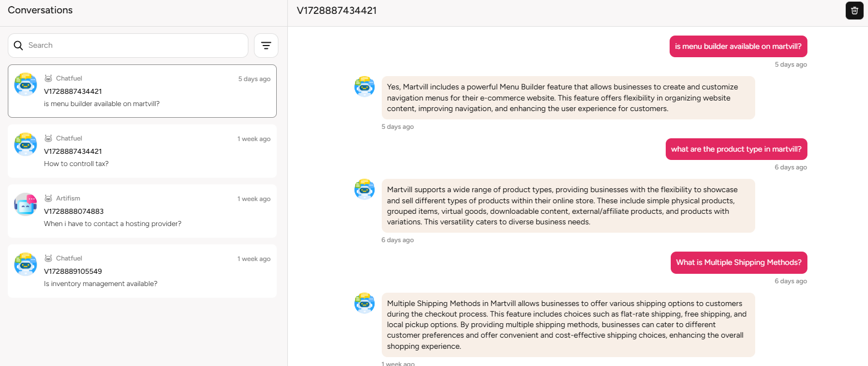Image resolution: width=868 pixels, height=366 pixels.
Task: Click small bot icon next to Artifism label
Action: click(x=48, y=198)
